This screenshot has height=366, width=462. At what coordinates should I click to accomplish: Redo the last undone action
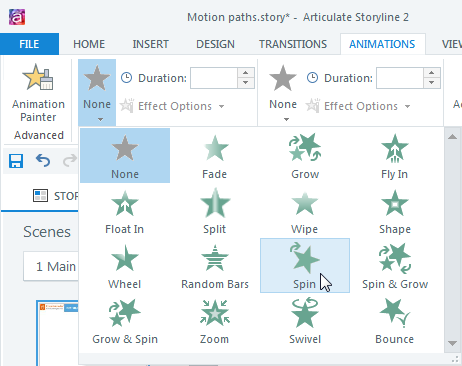pyautogui.click(x=70, y=161)
